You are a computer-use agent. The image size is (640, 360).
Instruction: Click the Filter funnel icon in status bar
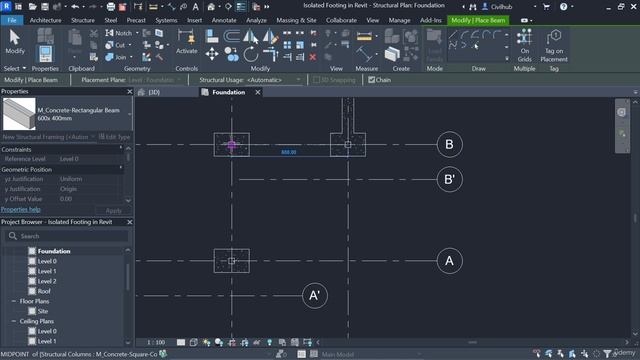pyautogui.click(x=607, y=353)
